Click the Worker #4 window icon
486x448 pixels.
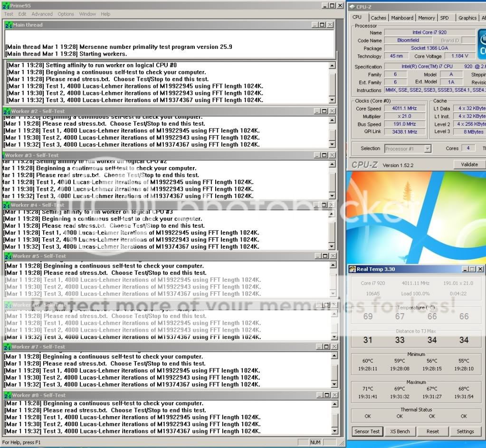pyautogui.click(x=7, y=205)
